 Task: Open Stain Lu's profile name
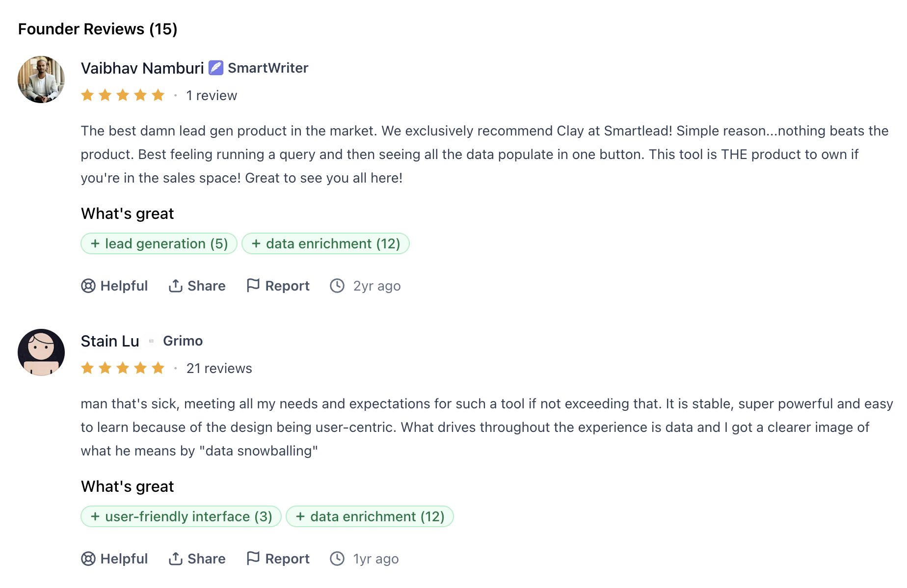pyautogui.click(x=110, y=341)
